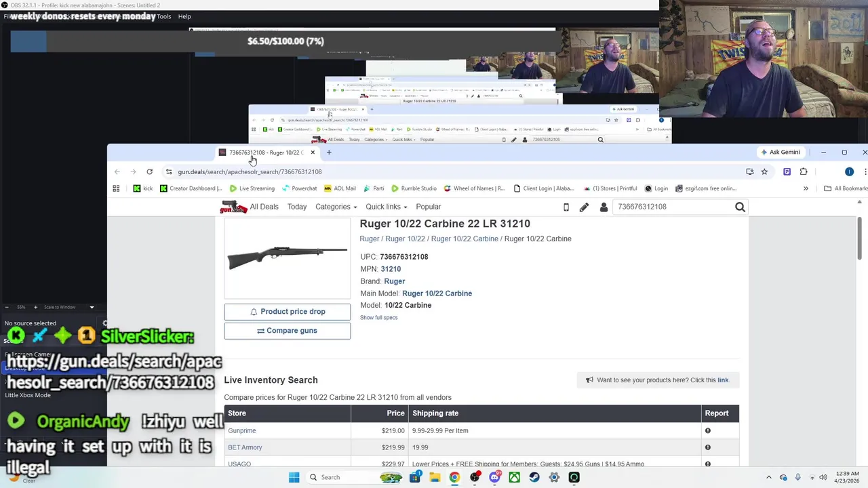
Task: Open the Rumble Studio bookmark
Action: pyautogui.click(x=414, y=188)
